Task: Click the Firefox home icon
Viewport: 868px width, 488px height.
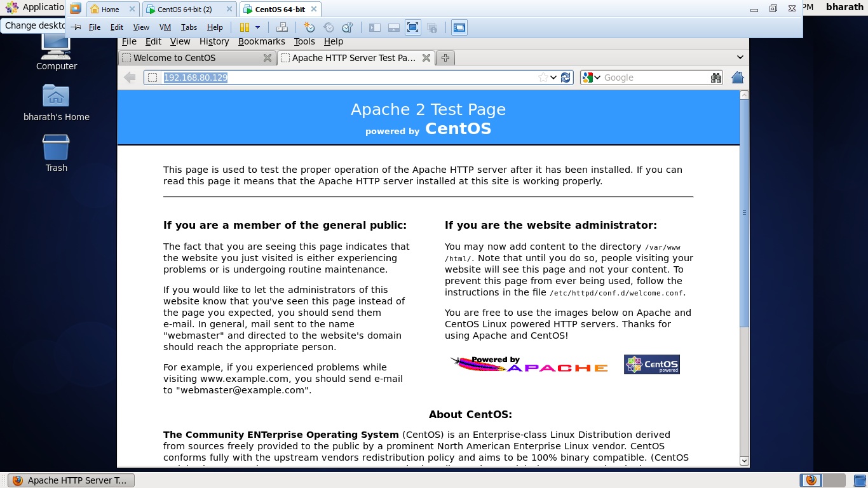Action: (x=737, y=78)
